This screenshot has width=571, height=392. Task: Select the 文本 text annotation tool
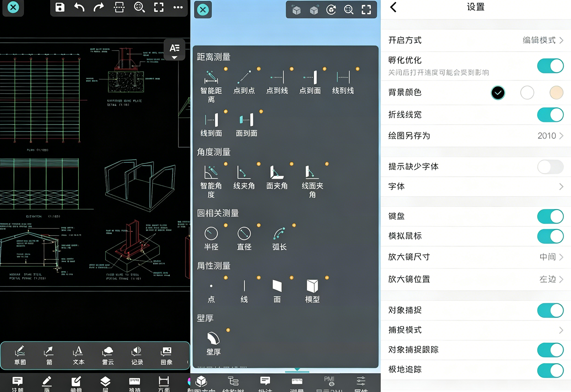(78, 355)
